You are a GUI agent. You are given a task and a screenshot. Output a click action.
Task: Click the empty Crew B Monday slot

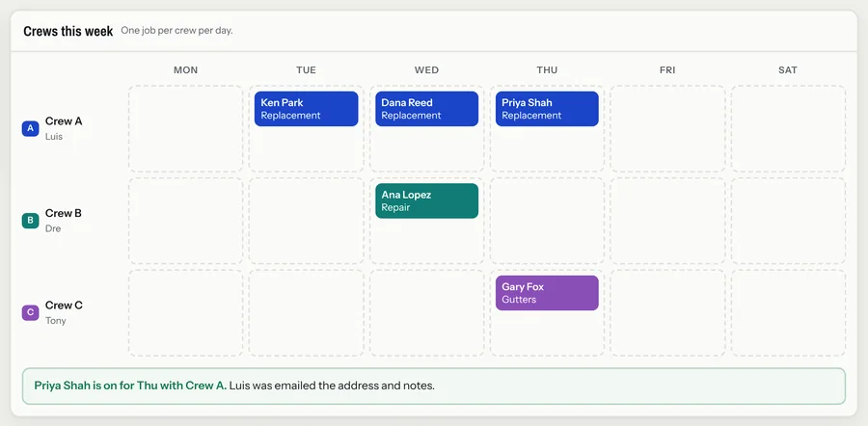[x=185, y=221]
